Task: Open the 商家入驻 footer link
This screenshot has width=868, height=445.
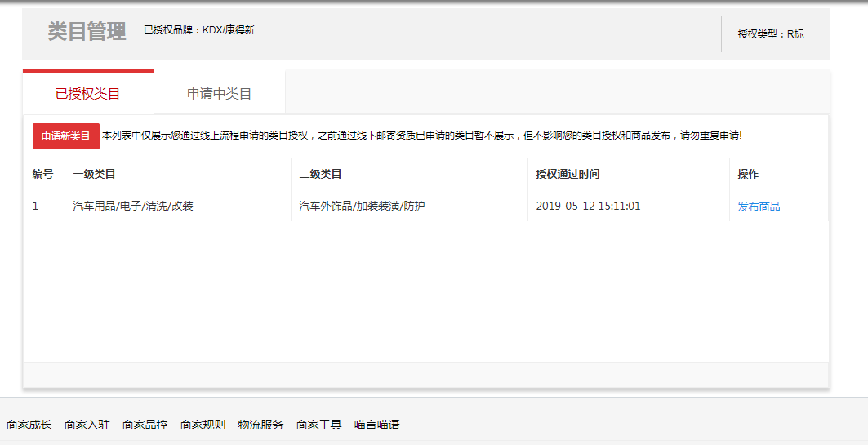Action: tap(87, 425)
